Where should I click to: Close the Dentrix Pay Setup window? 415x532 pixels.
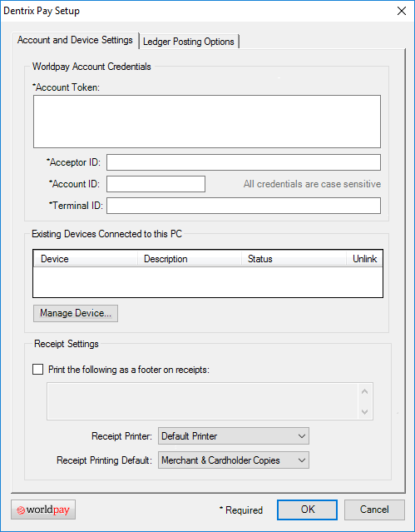(402, 11)
